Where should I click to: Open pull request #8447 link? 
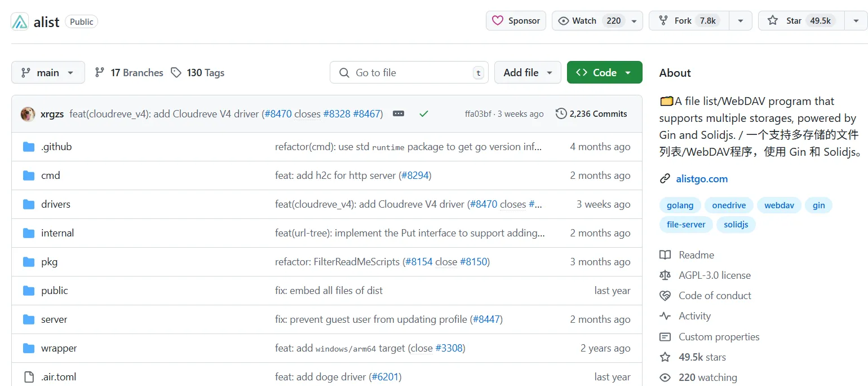486,319
